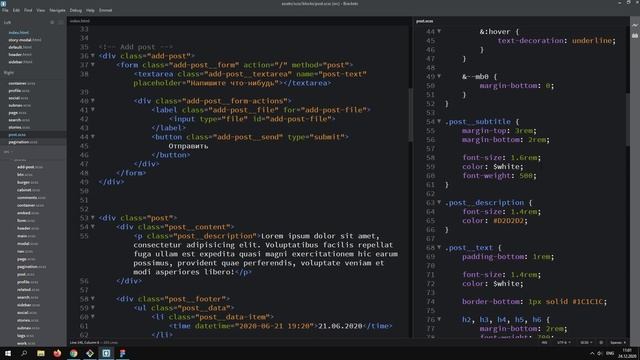640x360 pixels.
Task: Click the ENG language indicator in system tray
Action: [610, 353]
